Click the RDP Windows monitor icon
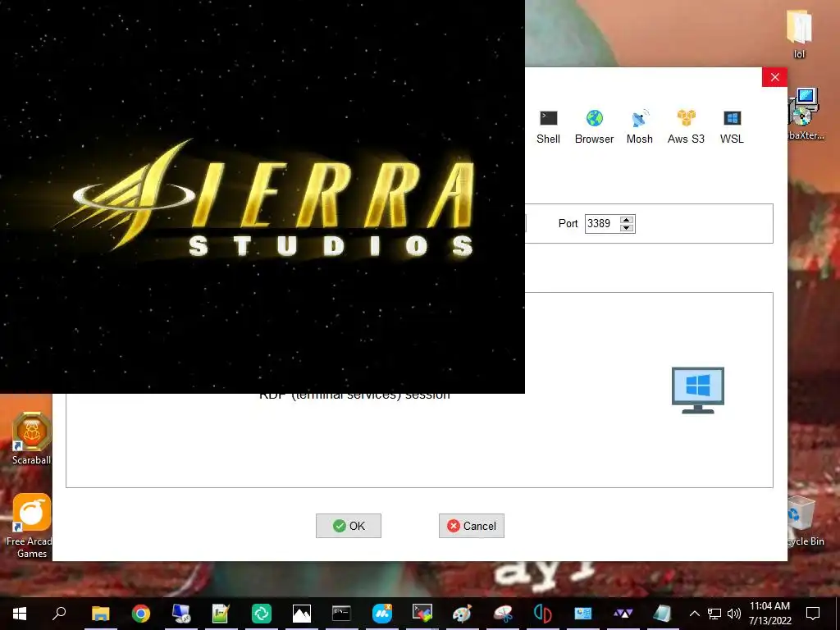 coord(697,390)
